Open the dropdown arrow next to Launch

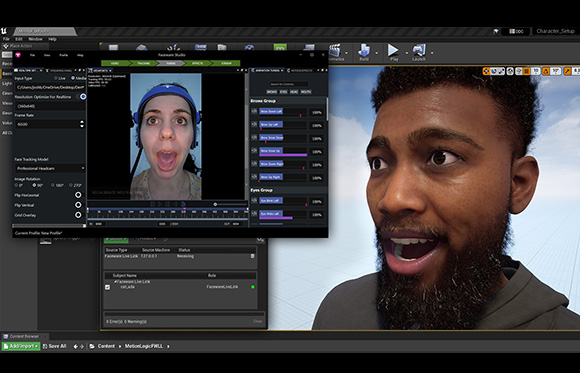432,53
